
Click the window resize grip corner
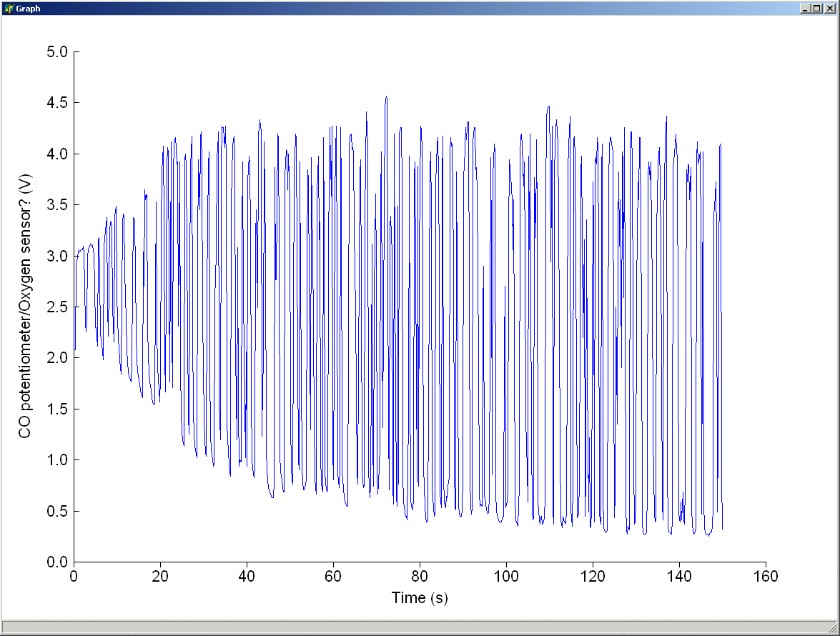click(x=833, y=628)
